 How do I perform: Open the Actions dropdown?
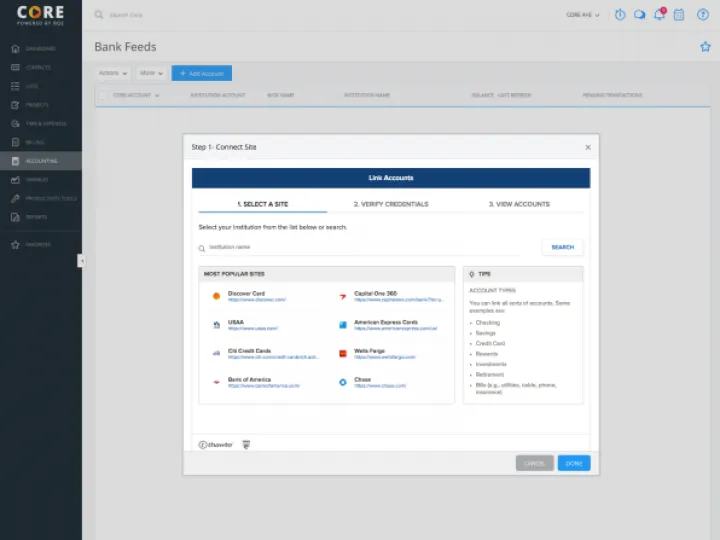(x=113, y=73)
